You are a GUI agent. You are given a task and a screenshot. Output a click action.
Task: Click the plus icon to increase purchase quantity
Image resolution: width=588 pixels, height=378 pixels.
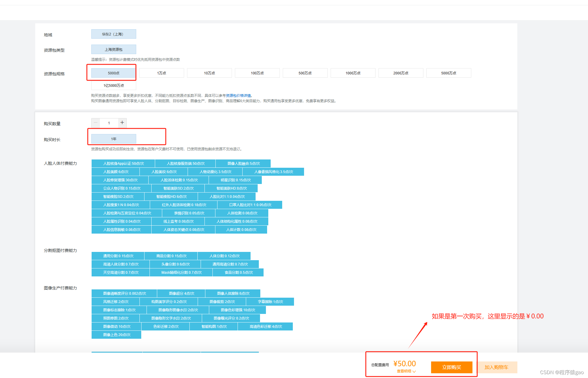coord(122,123)
